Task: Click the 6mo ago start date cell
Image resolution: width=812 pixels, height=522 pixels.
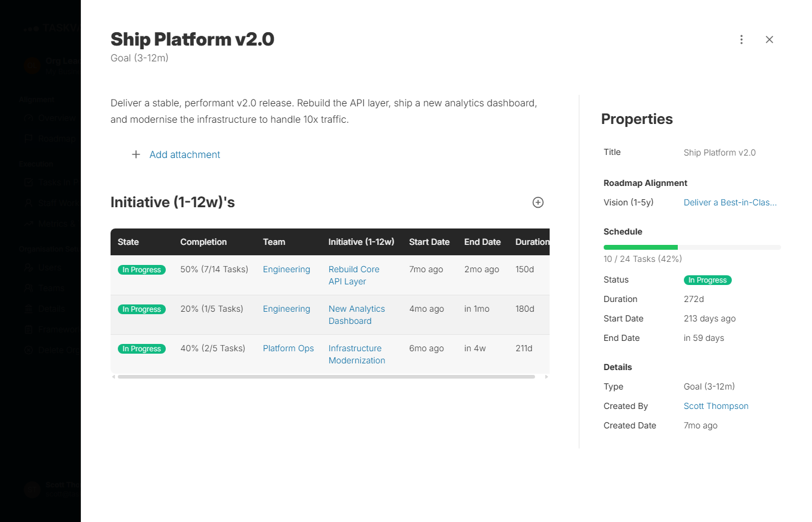Action: click(426, 348)
